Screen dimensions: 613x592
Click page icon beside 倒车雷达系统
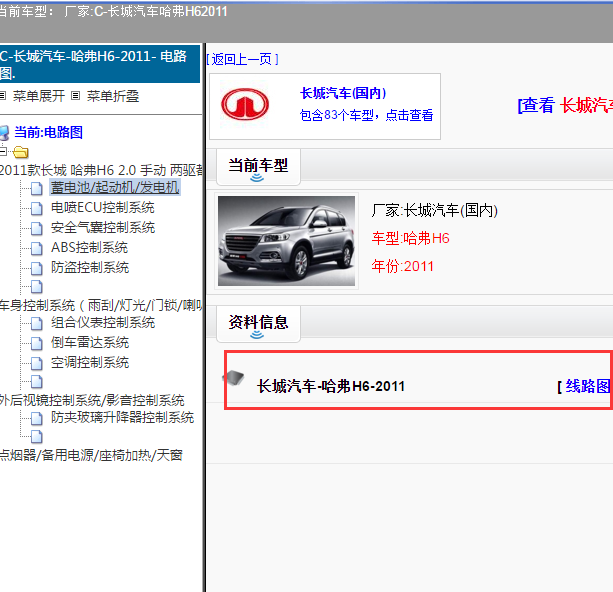pyautogui.click(x=37, y=343)
